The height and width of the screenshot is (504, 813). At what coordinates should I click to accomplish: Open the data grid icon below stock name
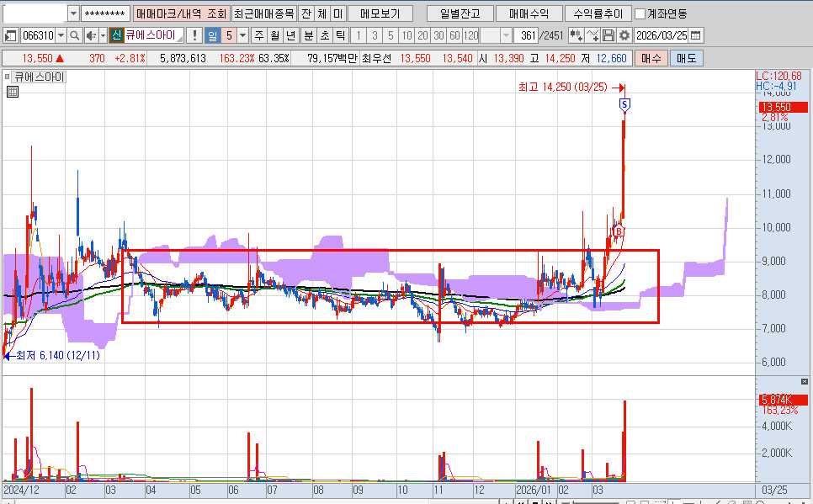click(x=12, y=93)
